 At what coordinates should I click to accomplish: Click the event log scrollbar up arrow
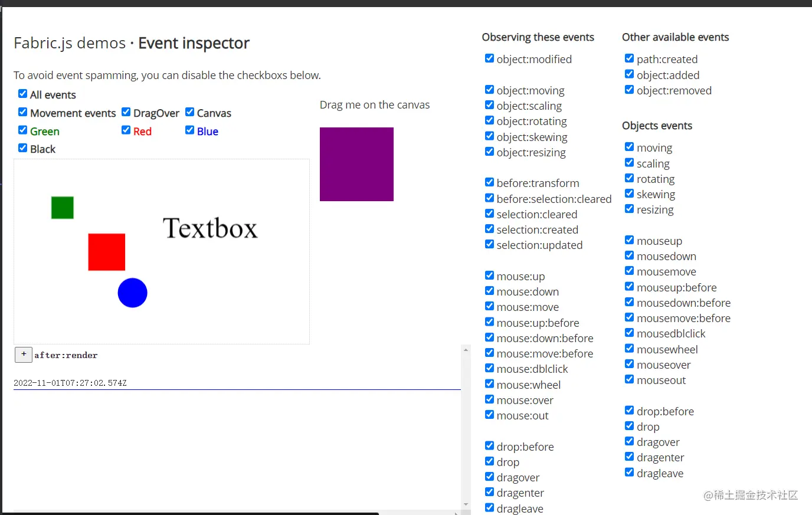(466, 350)
